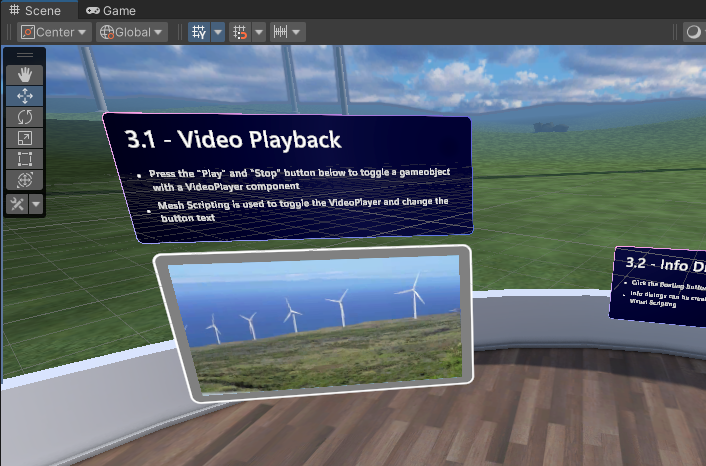The image size is (706, 466).
Task: Open the grid snapping settings arrow
Action: [259, 32]
